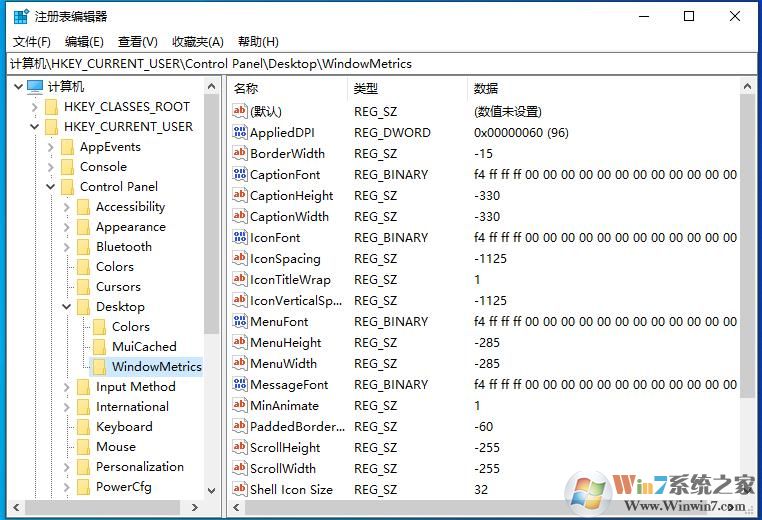Click the Console folder icon

coord(67,167)
